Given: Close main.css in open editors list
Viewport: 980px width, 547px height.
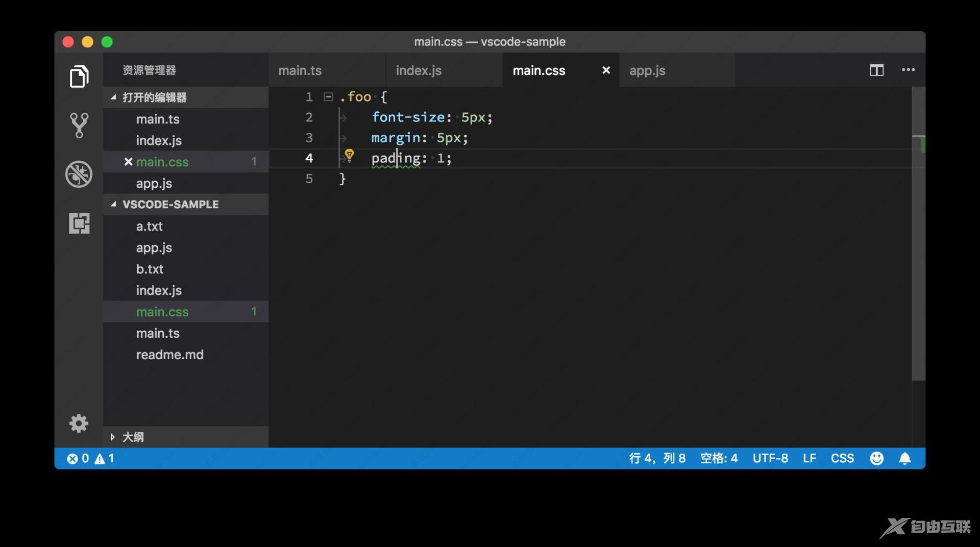Looking at the screenshot, I should point(128,162).
